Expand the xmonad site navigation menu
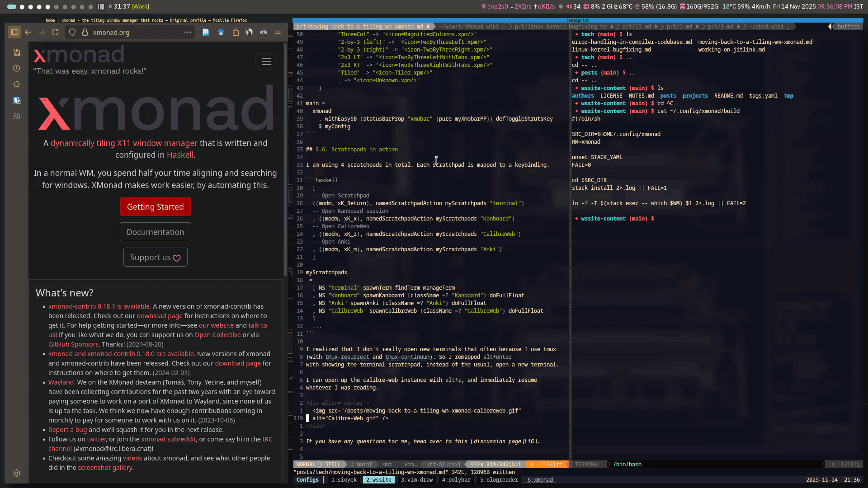The width and height of the screenshot is (868, 488). (266, 61)
